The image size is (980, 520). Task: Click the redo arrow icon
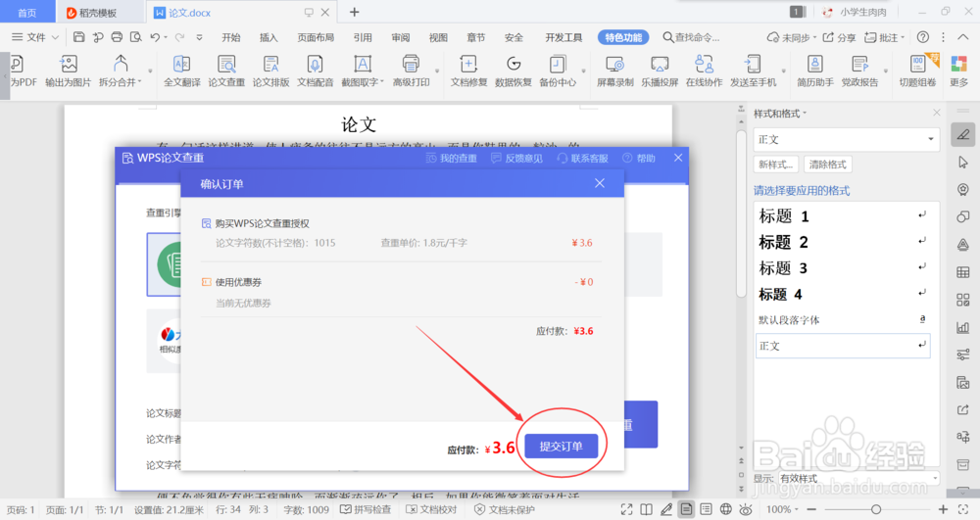[x=180, y=37]
